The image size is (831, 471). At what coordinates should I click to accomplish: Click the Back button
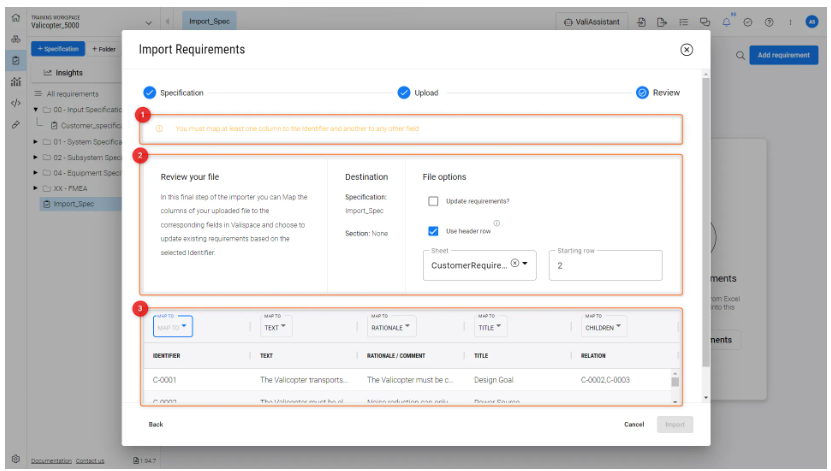156,424
